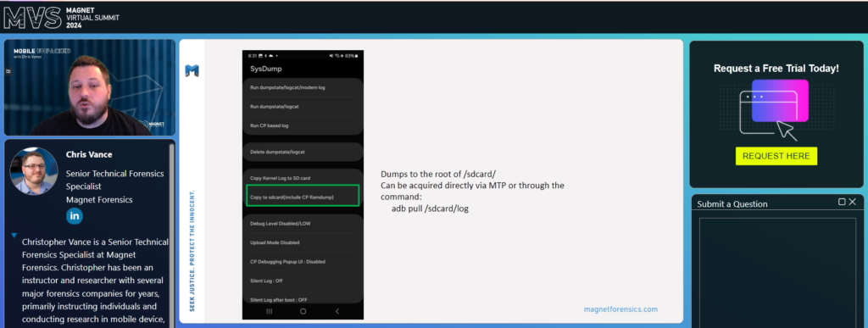The width and height of the screenshot is (868, 328).
Task: Tap the phone home navigation icon
Action: 303,311
